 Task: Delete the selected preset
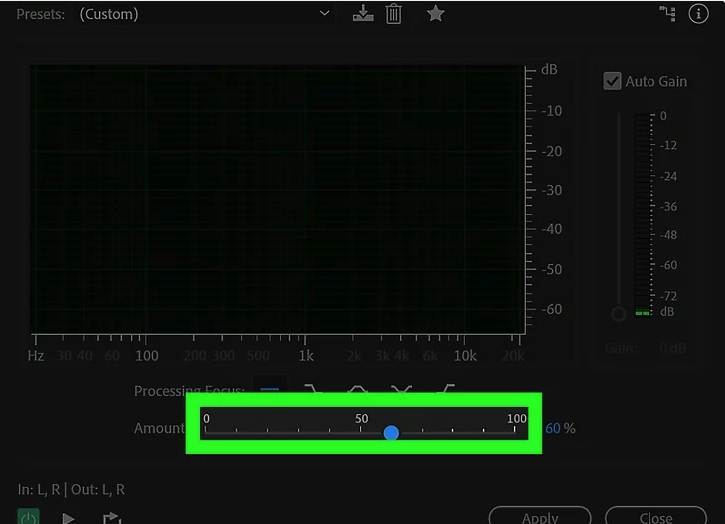394,14
